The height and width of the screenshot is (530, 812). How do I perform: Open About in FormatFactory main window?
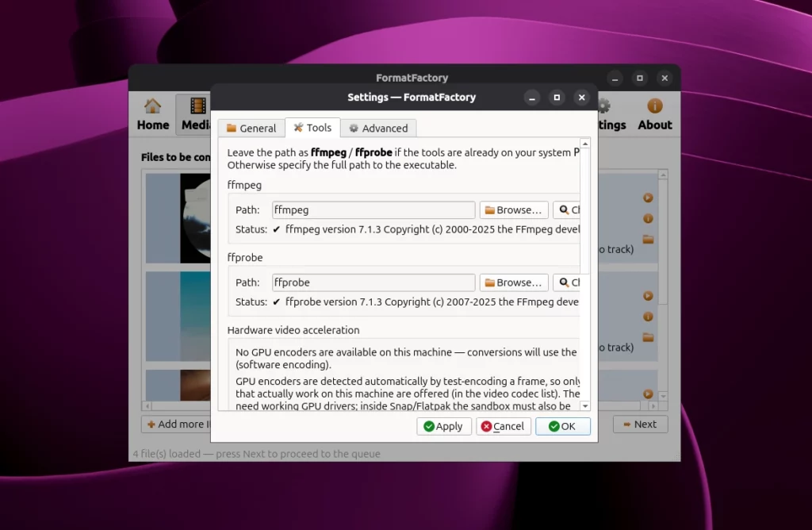[654, 114]
